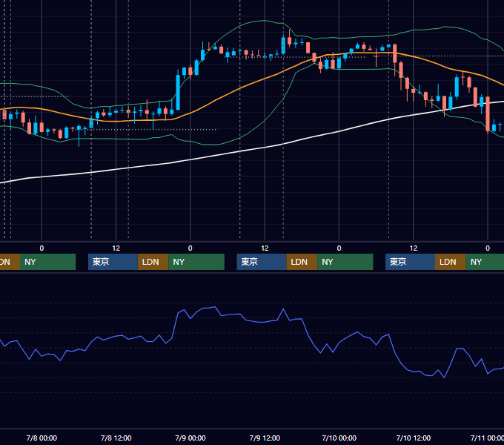Screen dimensions: 504x445
Task: Click the NY session block ending near 7/10 00:00
Action: (x=345, y=262)
